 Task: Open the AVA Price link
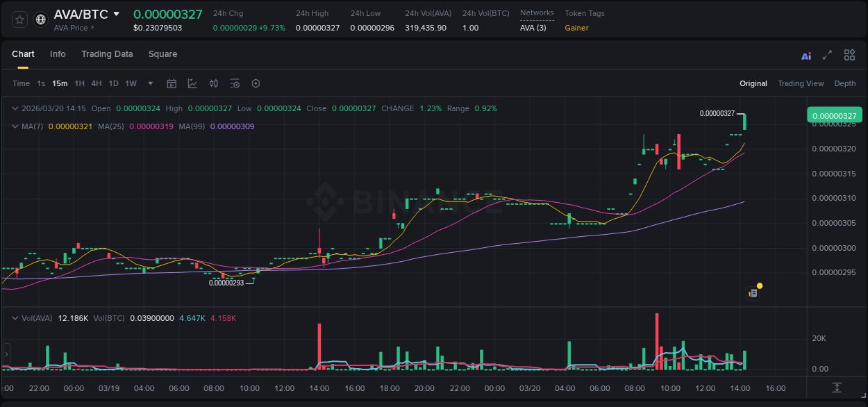click(72, 28)
